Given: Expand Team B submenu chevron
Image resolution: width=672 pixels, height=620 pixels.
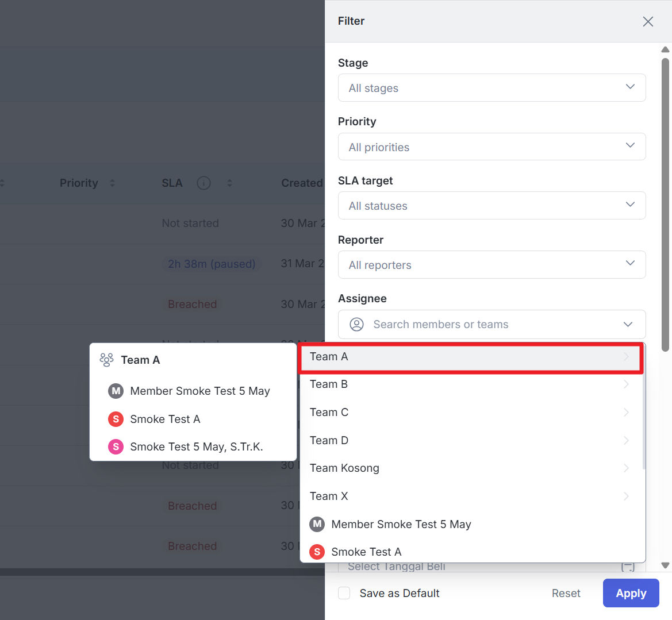Looking at the screenshot, I should (x=626, y=384).
